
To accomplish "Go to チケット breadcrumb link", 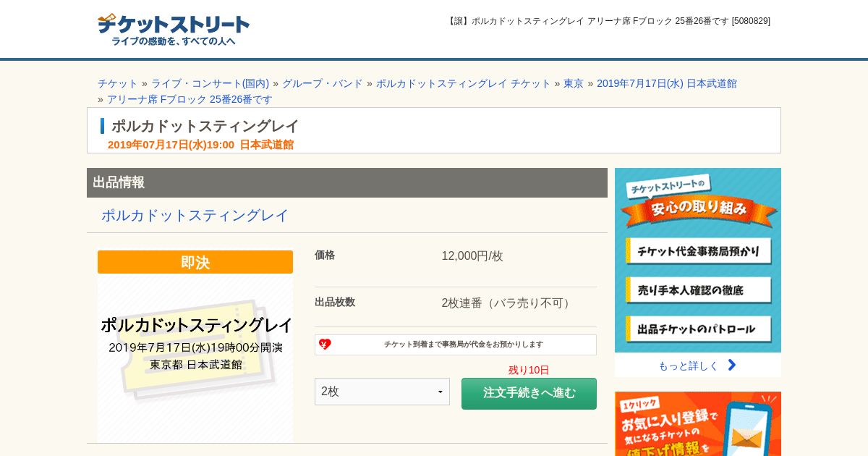I will point(117,83).
